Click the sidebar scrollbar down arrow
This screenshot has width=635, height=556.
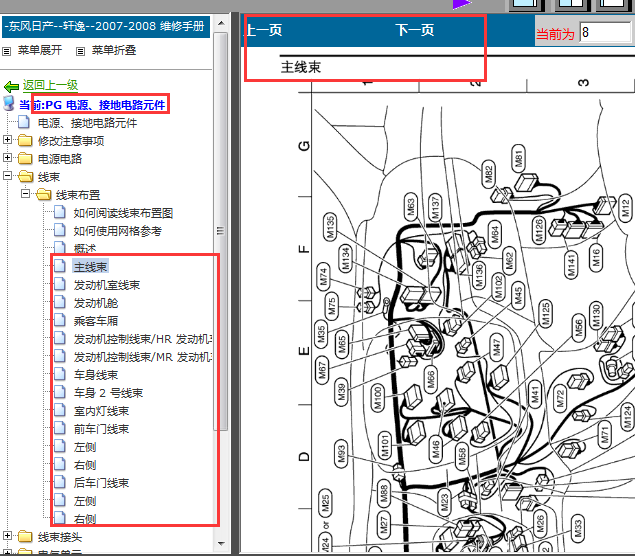click(x=221, y=543)
